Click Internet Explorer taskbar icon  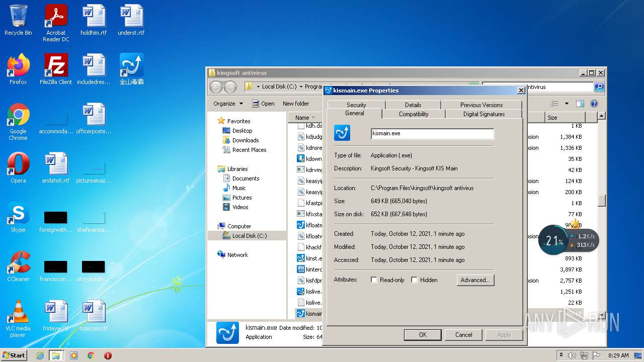(40, 355)
